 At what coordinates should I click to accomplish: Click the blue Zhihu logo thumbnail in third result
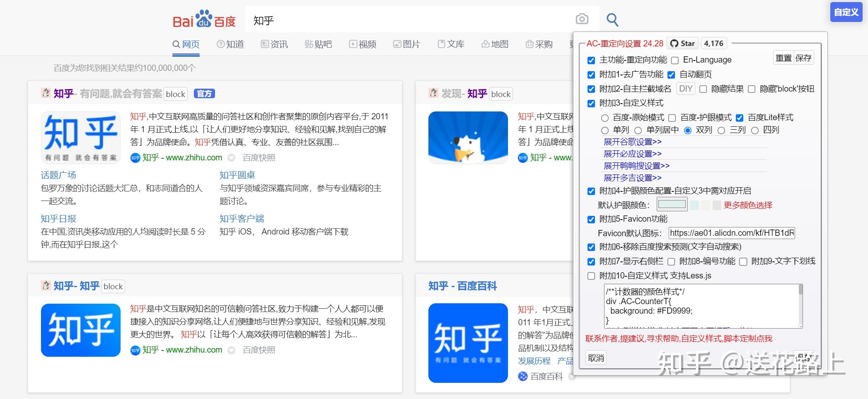click(81, 330)
